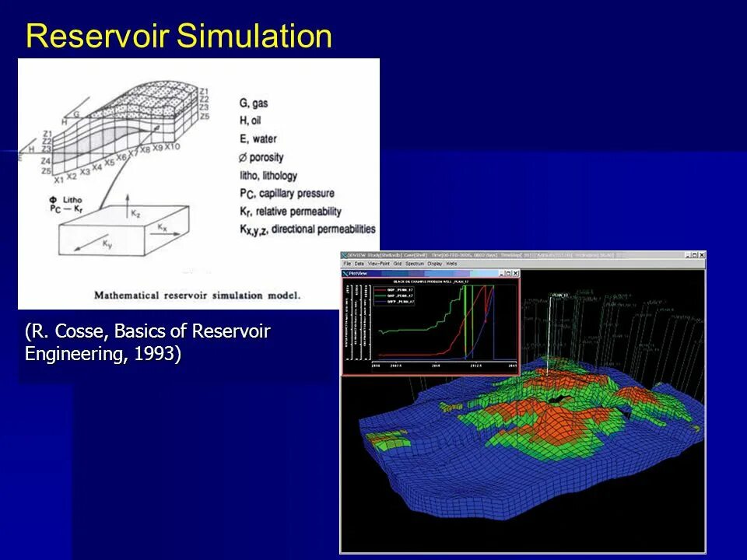
Task: Click the 'litho, lithology' legend line
Action: (x=268, y=175)
